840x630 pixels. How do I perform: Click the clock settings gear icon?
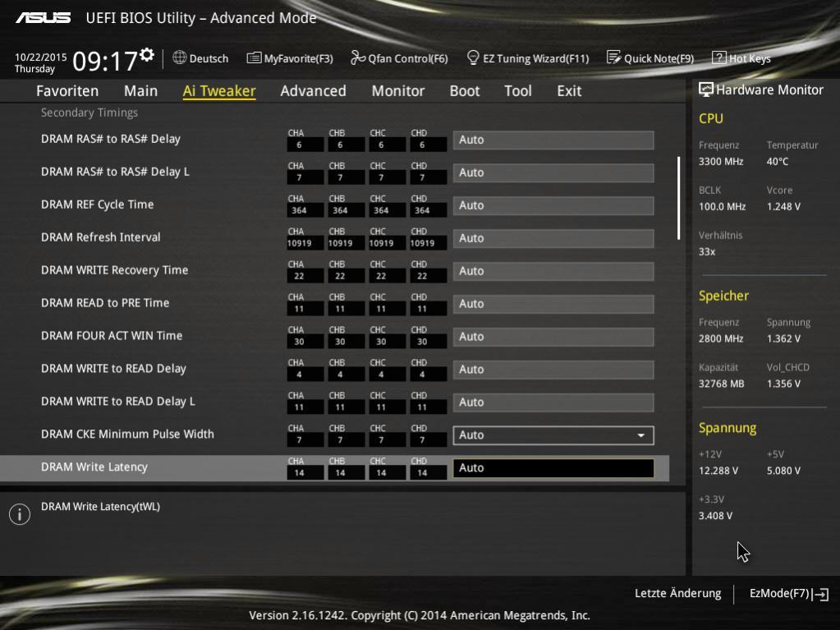click(x=147, y=55)
